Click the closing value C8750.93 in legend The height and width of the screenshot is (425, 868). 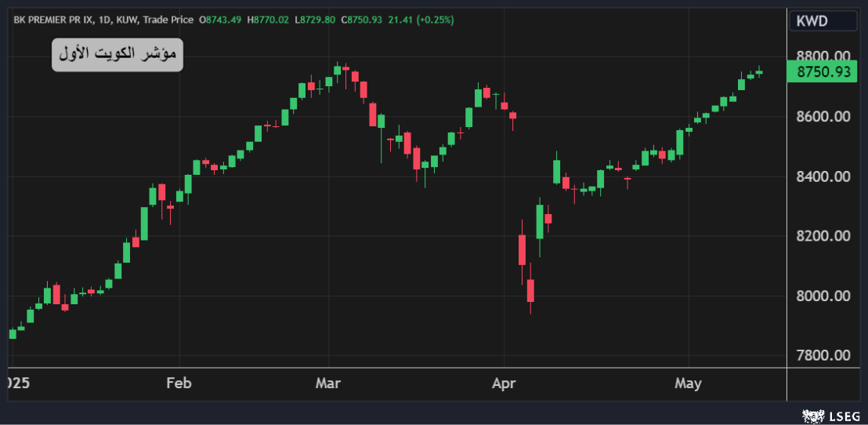[x=361, y=19]
